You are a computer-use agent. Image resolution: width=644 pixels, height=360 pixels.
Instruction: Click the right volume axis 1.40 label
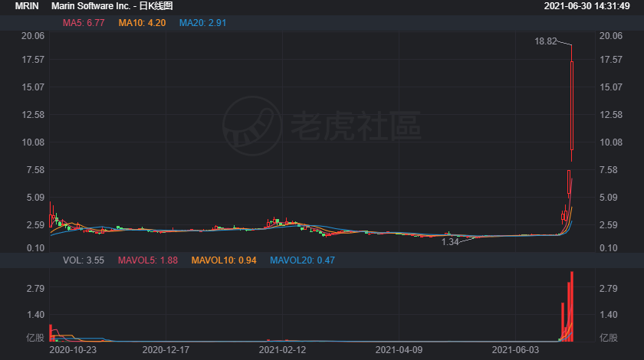point(609,315)
